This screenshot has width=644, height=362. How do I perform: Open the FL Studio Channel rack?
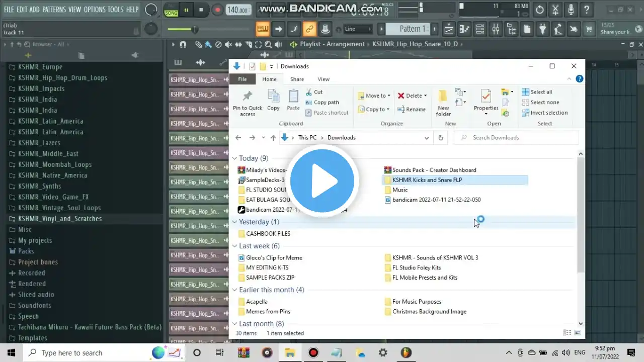(x=480, y=29)
